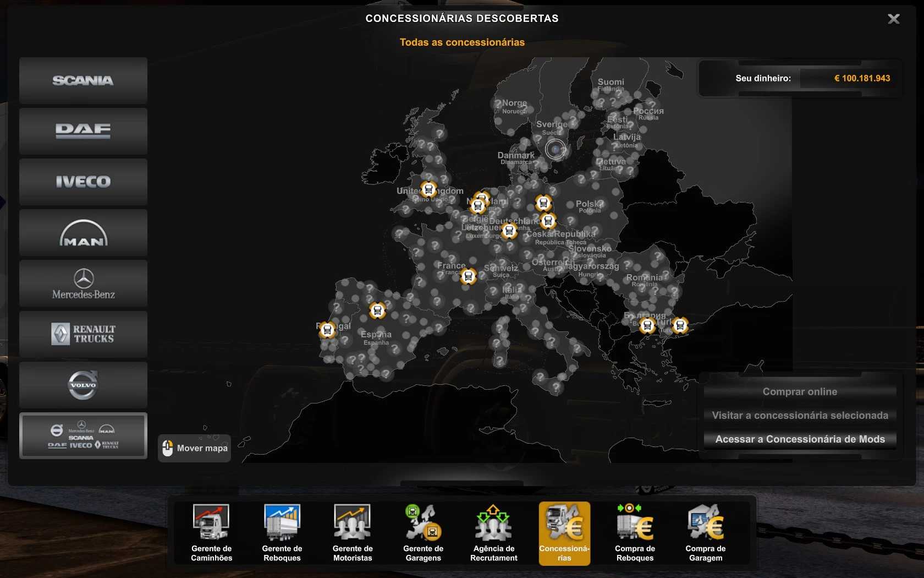Show Mercedes-Benz dealerships
Image resolution: width=924 pixels, height=578 pixels.
tap(83, 283)
